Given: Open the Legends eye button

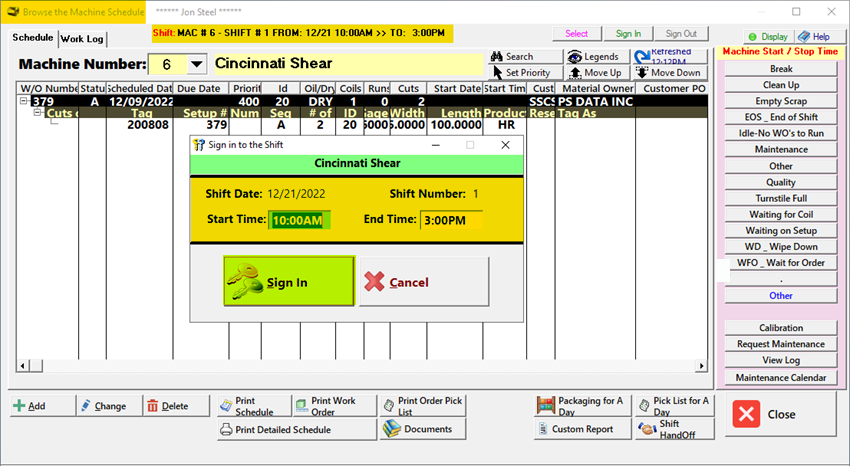Looking at the screenshot, I should 597,56.
